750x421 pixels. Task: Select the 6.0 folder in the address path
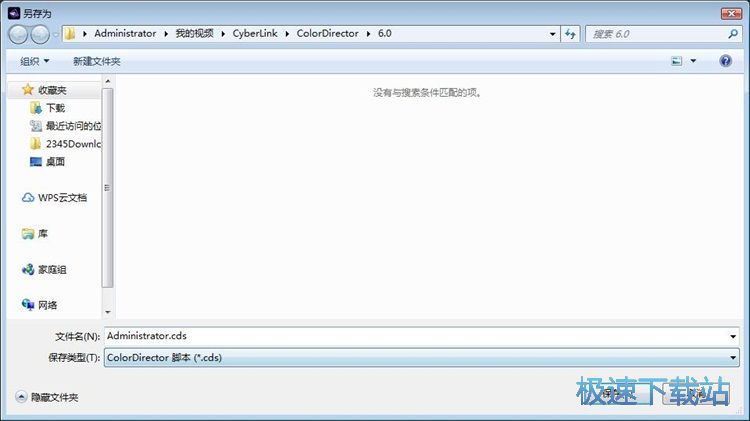[385, 33]
